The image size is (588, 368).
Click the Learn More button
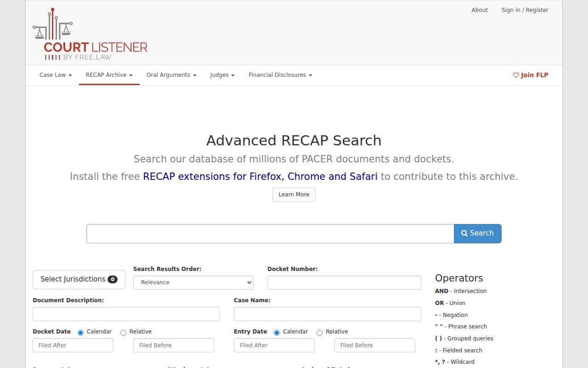pyautogui.click(x=294, y=195)
